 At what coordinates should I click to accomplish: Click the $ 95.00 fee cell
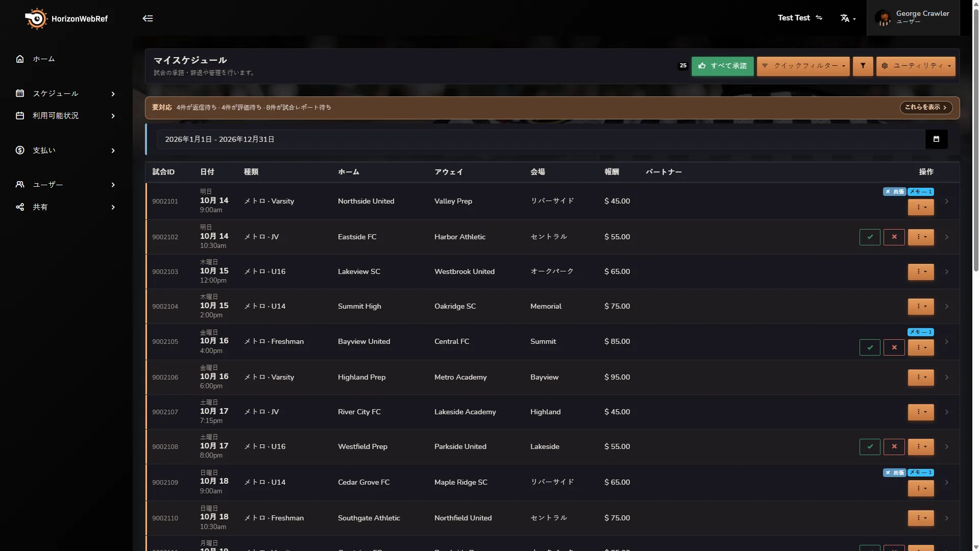tap(617, 378)
